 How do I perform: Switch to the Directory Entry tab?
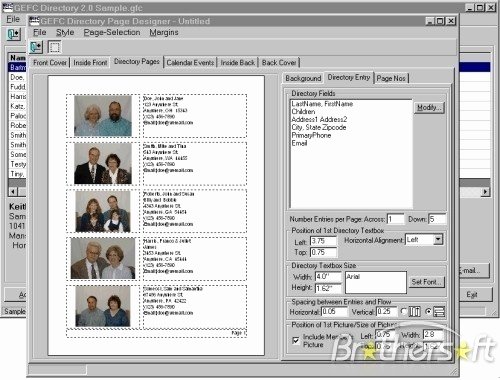point(349,77)
